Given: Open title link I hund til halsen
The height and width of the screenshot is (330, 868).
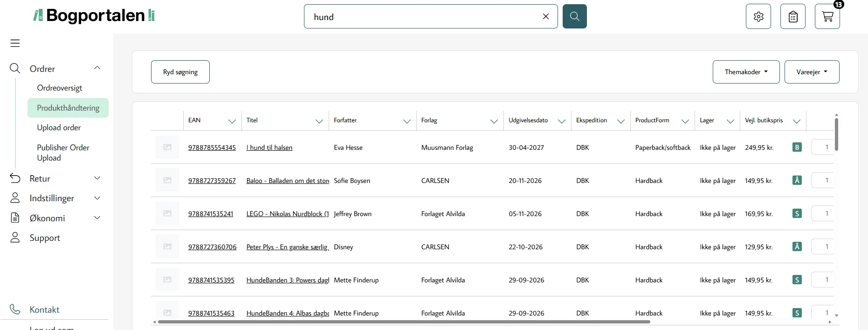Looking at the screenshot, I should [269, 147].
